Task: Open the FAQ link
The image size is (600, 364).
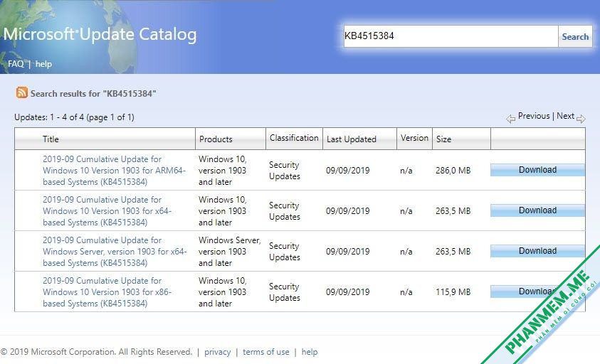Action: point(16,64)
